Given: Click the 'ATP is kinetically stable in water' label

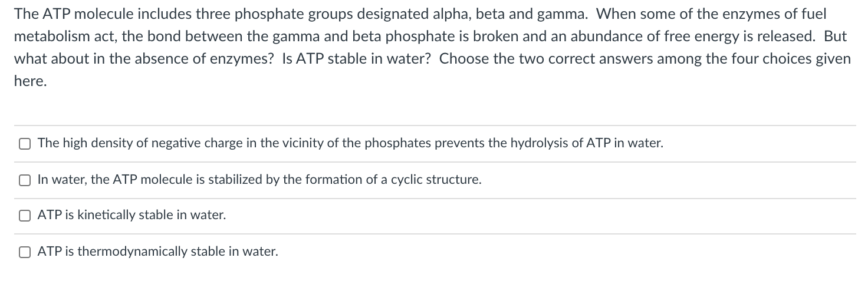Looking at the screenshot, I should [131, 216].
